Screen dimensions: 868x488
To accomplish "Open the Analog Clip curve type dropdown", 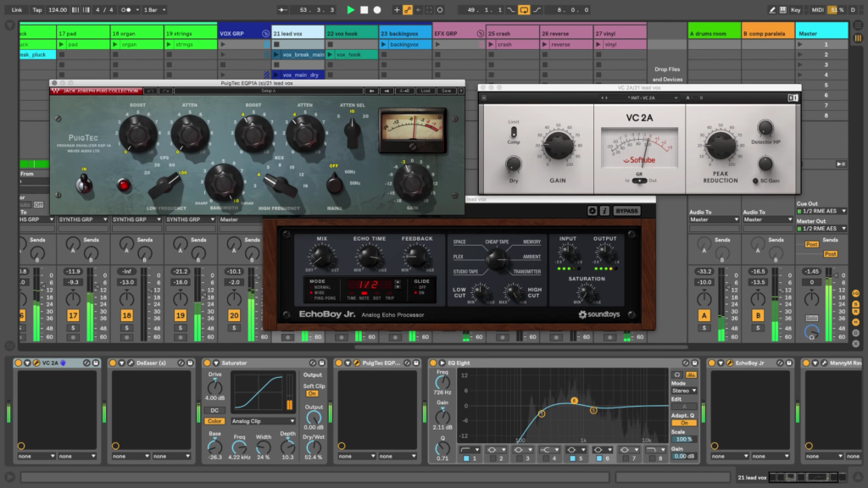I will pyautogui.click(x=263, y=421).
